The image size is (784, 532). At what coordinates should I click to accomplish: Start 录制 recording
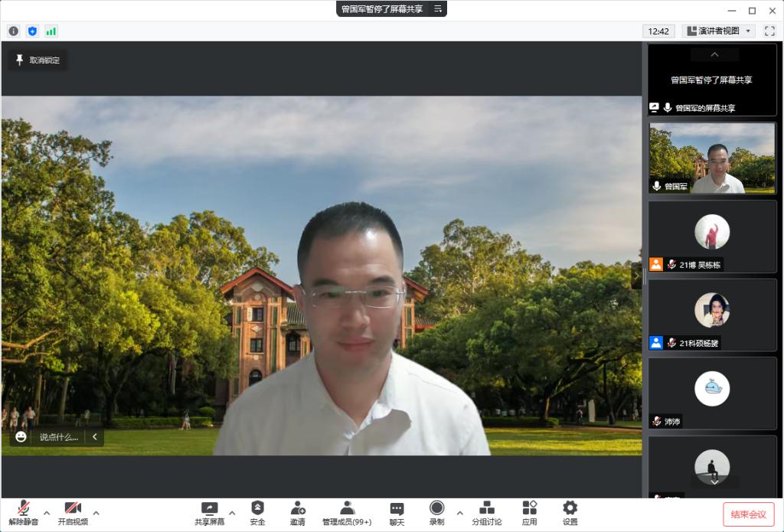coord(436,513)
